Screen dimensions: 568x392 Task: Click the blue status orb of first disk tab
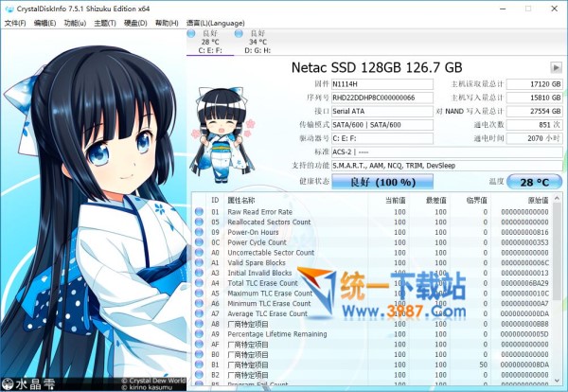(x=191, y=34)
